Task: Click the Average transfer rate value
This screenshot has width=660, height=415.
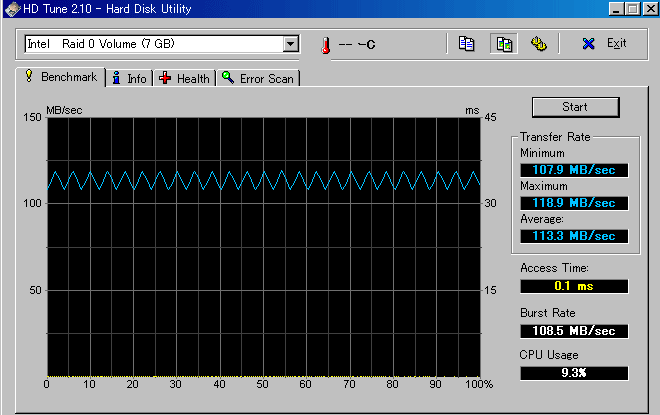Action: [574, 236]
